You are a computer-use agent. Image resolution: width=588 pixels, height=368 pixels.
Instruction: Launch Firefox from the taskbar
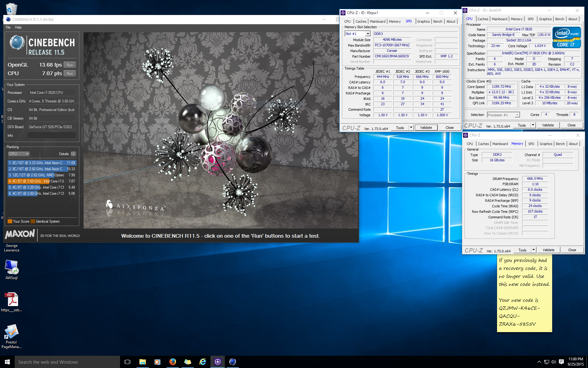[x=172, y=362]
